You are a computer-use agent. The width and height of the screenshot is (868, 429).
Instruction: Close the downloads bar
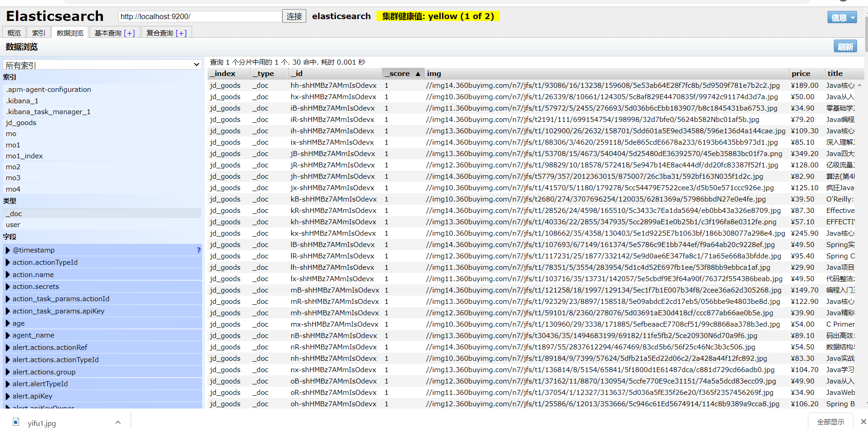tap(863, 422)
